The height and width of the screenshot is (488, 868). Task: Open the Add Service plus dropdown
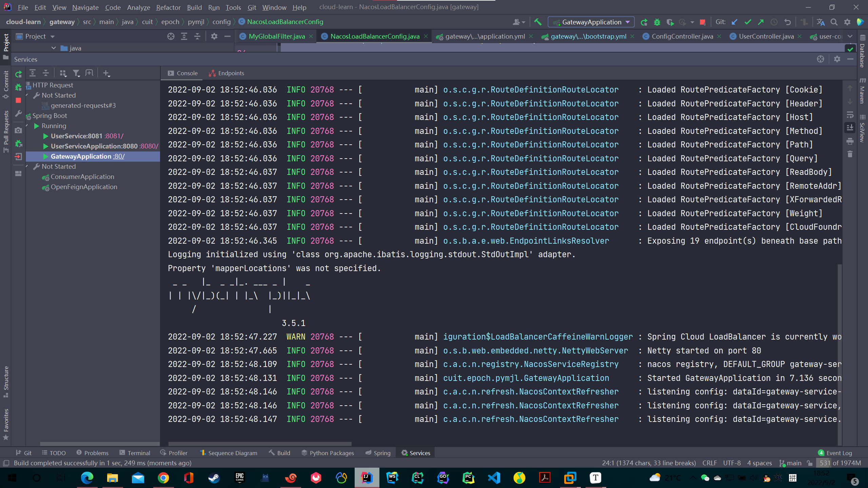(x=106, y=73)
